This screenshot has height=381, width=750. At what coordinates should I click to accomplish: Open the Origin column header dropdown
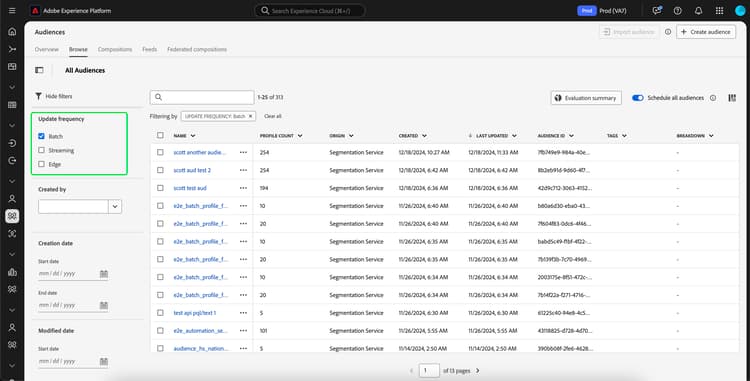pos(351,136)
